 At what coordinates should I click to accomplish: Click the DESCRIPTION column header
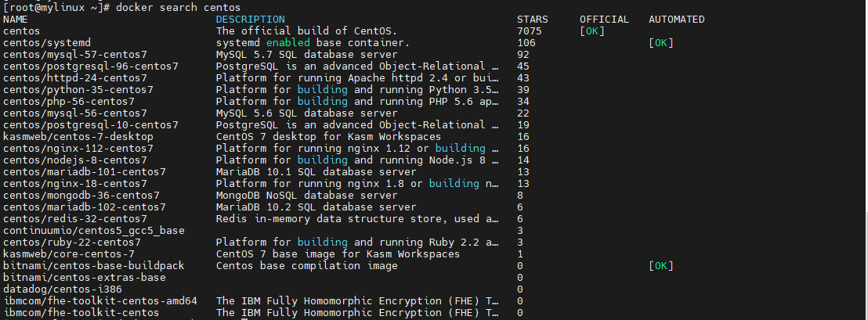[250, 19]
